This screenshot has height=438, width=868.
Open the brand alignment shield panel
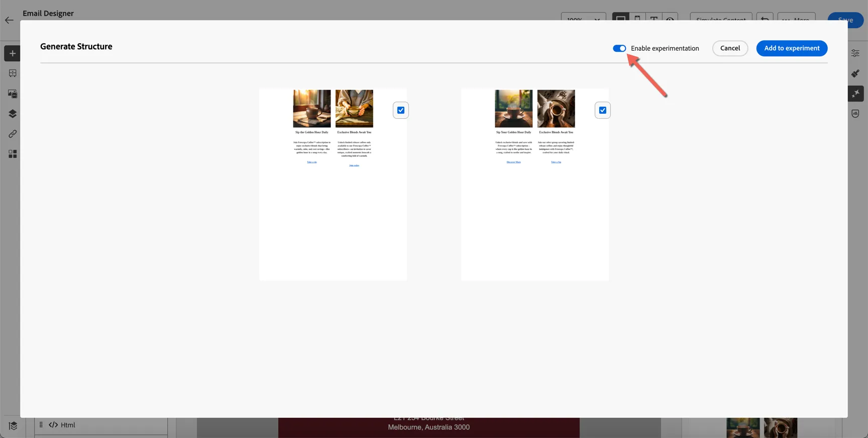pyautogui.click(x=855, y=114)
